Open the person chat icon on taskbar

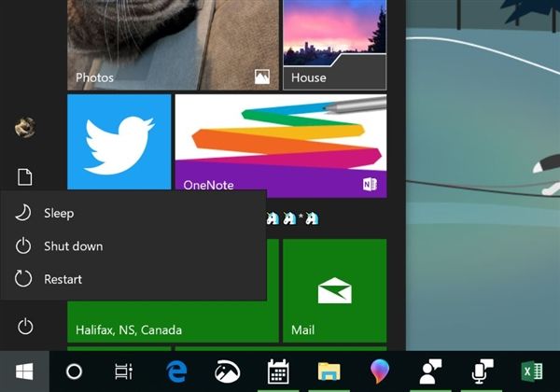point(430,371)
